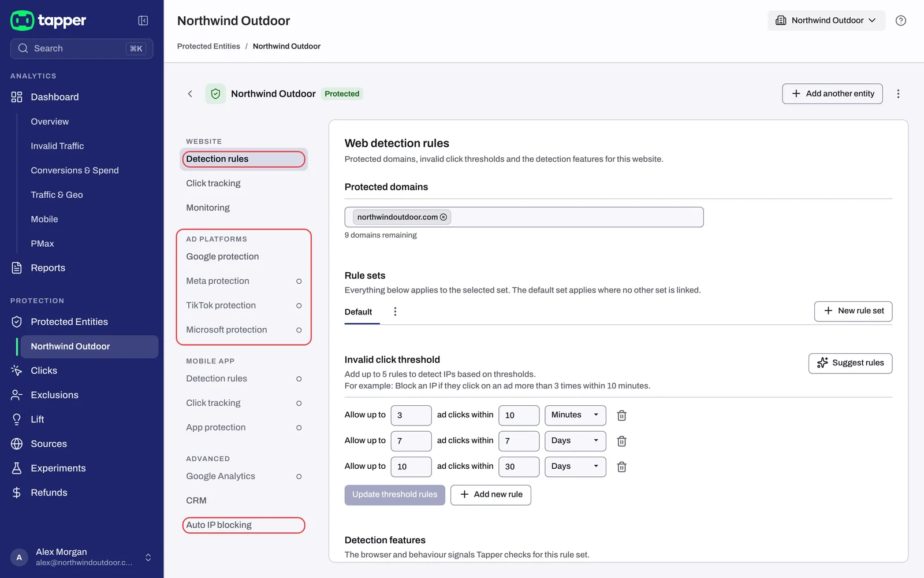
Task: Open the help question mark icon
Action: coord(900,21)
